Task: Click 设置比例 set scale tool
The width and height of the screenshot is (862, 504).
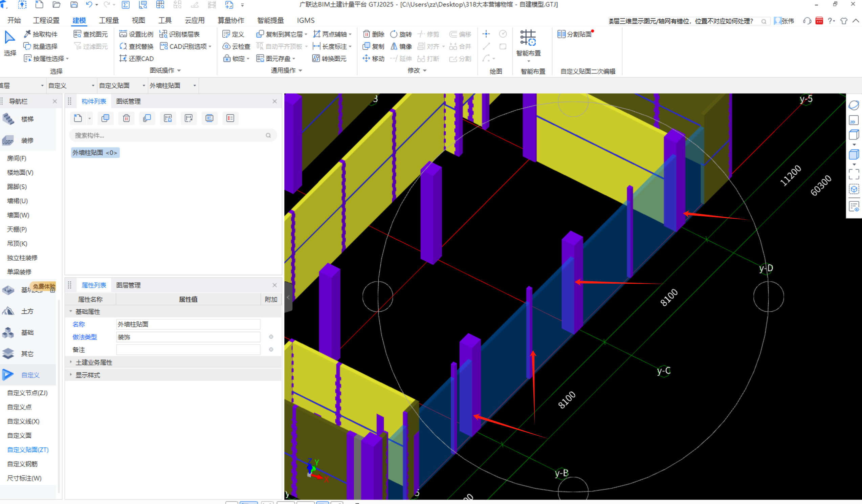Action: coord(136,34)
